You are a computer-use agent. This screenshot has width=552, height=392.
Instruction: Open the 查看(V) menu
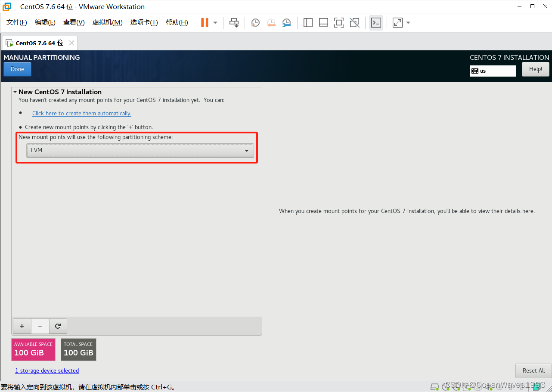74,22
